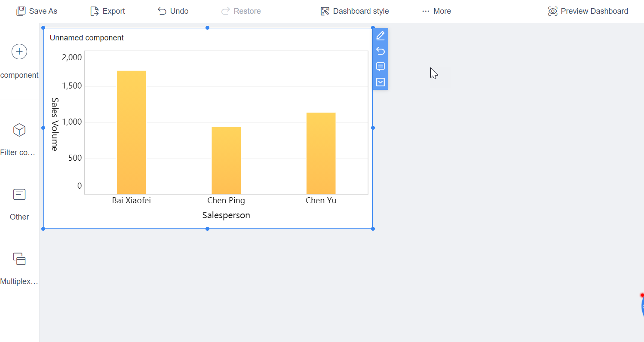Viewport: 644px width, 342px height.
Task: Export the dashboard
Action: 107,11
